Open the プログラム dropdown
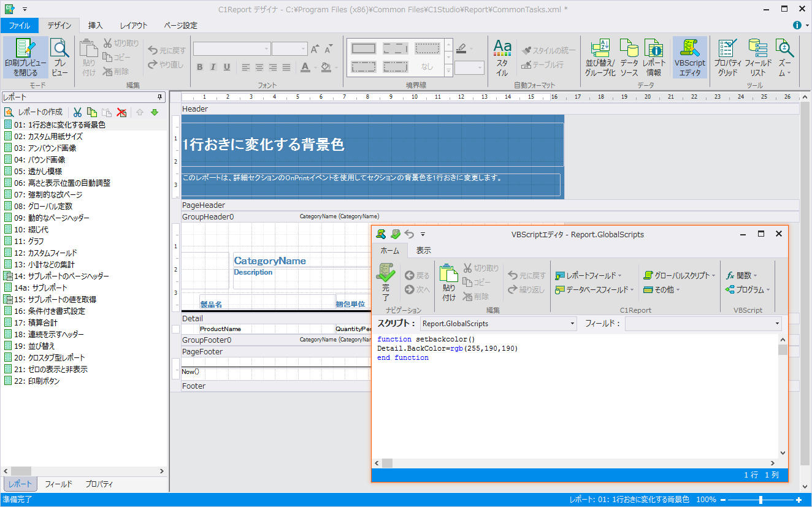This screenshot has width=812, height=507. (748, 289)
